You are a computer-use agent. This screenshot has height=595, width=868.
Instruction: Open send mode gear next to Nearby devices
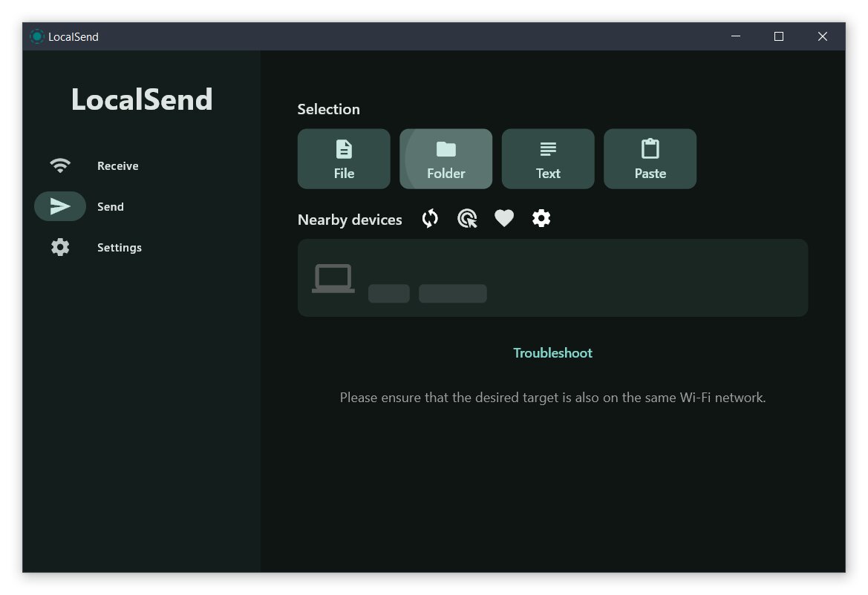pyautogui.click(x=541, y=218)
